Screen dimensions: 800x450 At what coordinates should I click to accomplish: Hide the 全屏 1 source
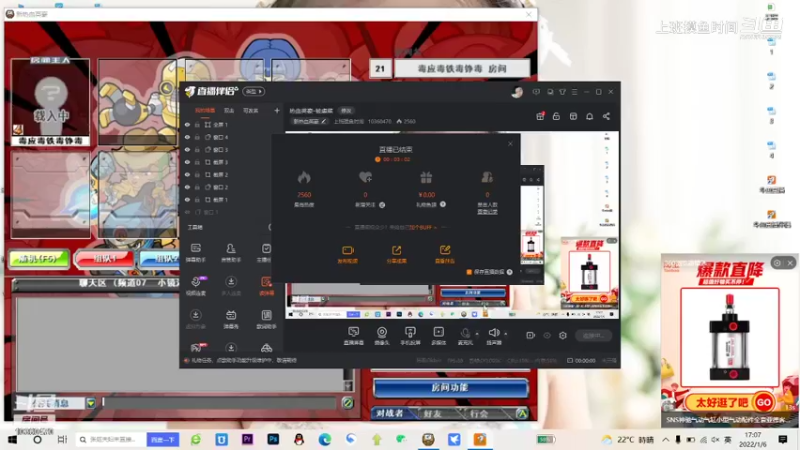[187, 124]
